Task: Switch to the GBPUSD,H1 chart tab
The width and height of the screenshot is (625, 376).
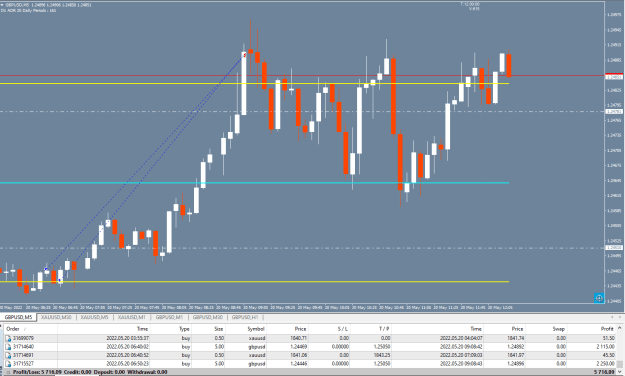Action: [245, 317]
